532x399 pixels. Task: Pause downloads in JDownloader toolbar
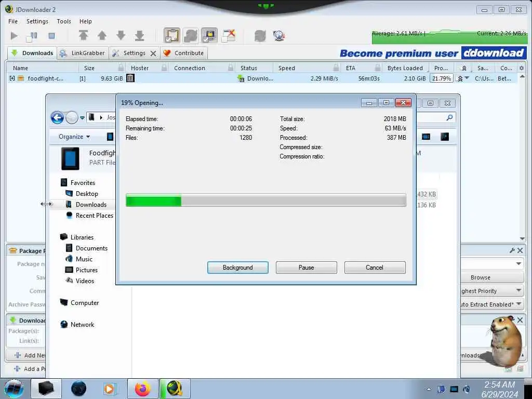(32, 36)
